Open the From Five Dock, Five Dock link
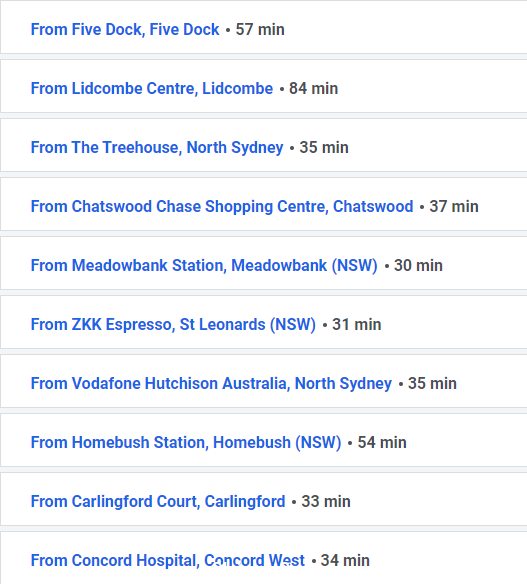 [125, 29]
